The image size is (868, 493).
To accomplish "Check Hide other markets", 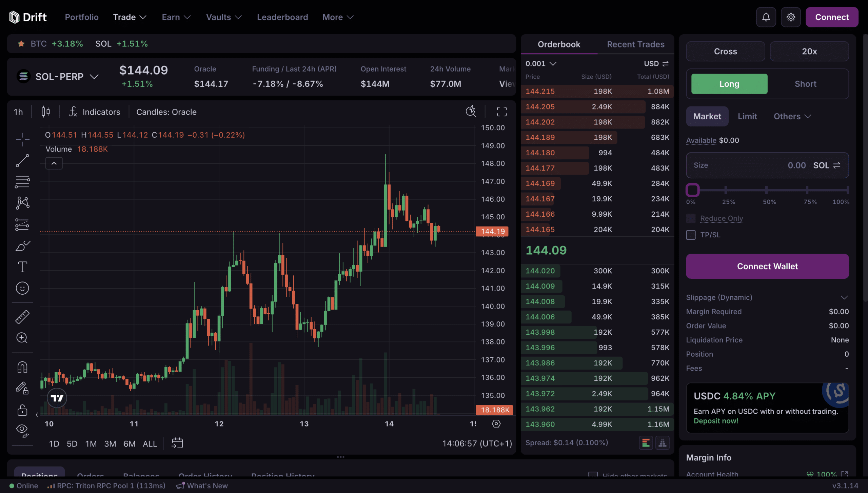I will [593, 475].
